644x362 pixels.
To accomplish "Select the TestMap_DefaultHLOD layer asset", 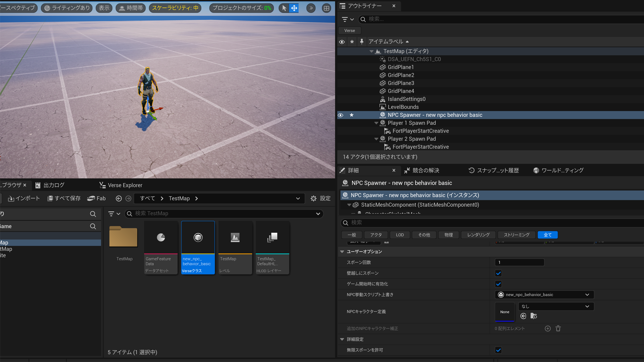I will pyautogui.click(x=272, y=247).
